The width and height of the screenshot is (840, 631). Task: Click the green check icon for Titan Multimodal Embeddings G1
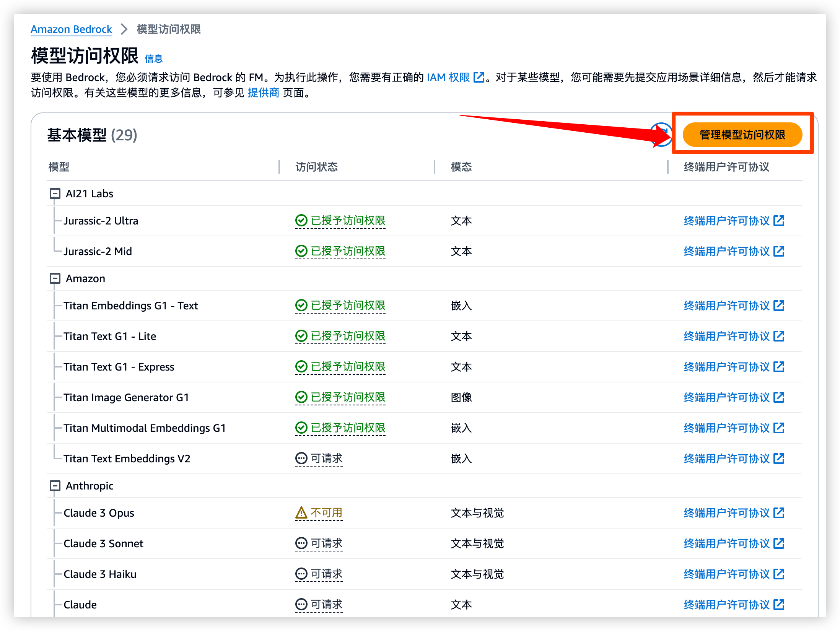pos(301,428)
